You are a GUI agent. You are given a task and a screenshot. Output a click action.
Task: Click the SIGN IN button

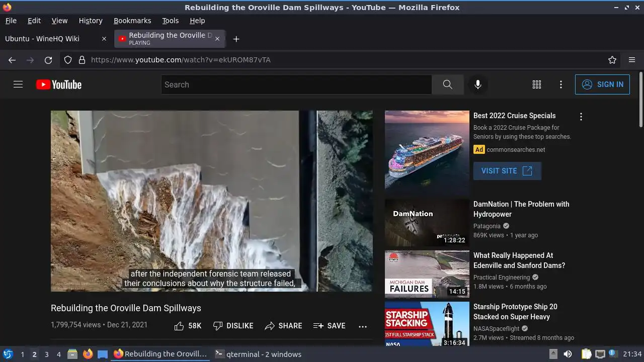[602, 84]
